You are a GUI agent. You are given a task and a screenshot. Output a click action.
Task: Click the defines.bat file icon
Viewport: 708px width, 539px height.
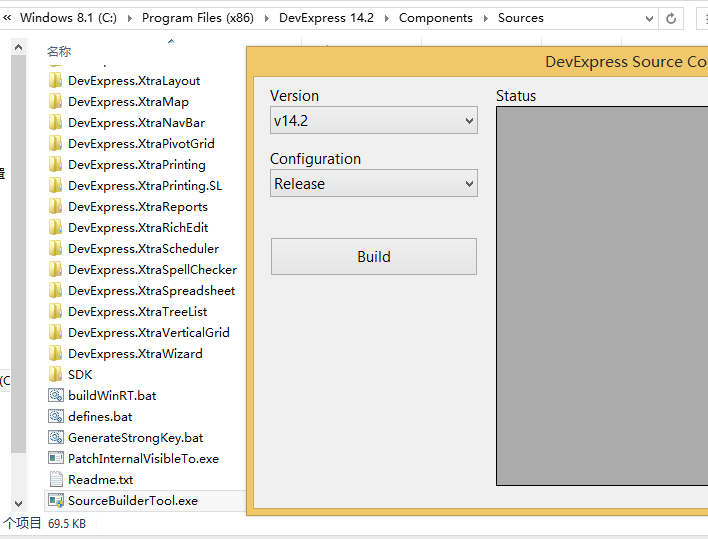56,417
